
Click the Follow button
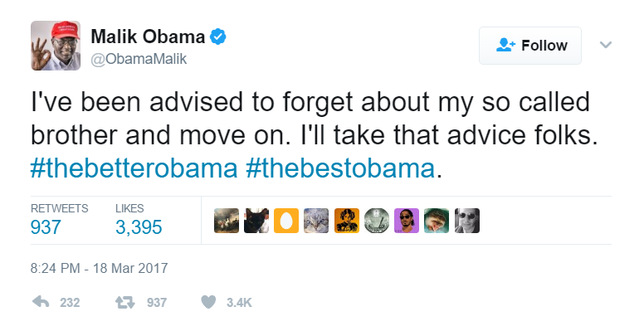530,46
